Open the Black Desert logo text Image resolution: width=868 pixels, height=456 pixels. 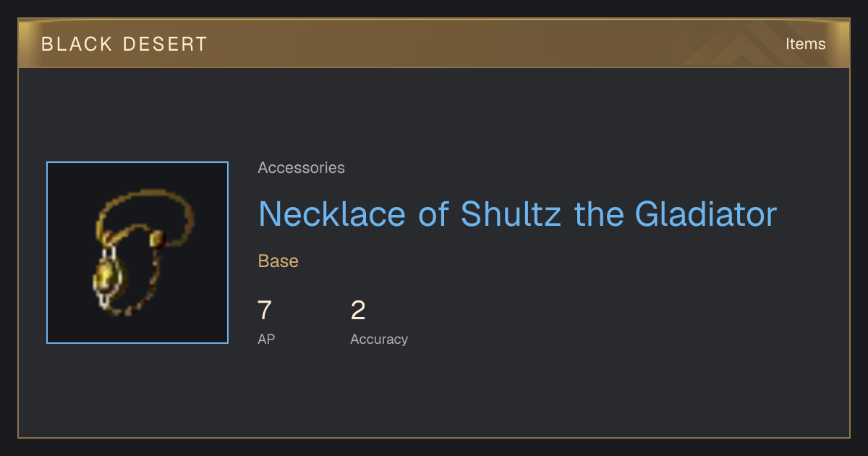click(x=124, y=44)
